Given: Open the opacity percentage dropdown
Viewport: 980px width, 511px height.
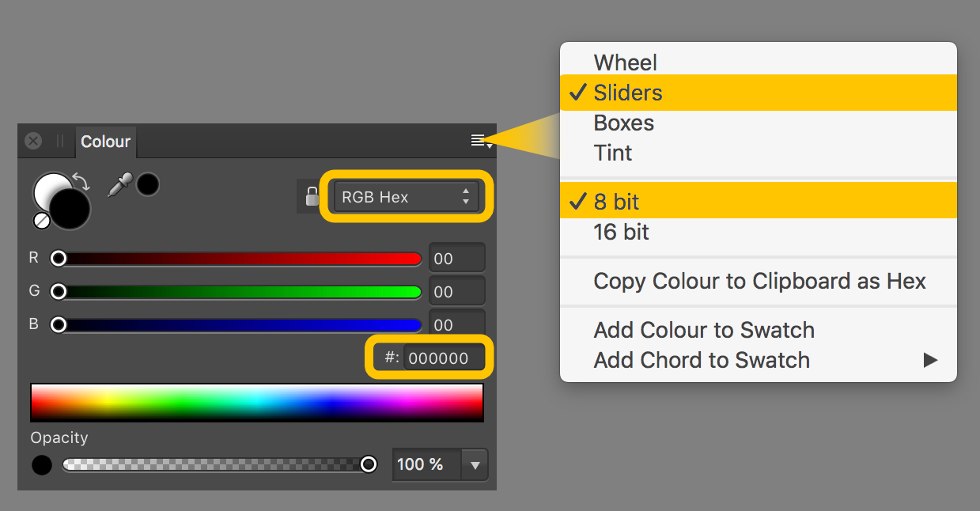Looking at the screenshot, I should [x=475, y=464].
